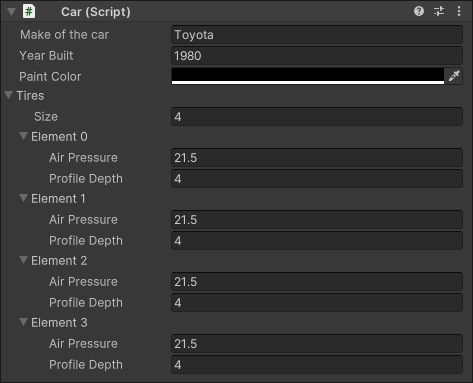The image size is (473, 383).
Task: Edit Element 0 Air Pressure field
Action: 317,158
